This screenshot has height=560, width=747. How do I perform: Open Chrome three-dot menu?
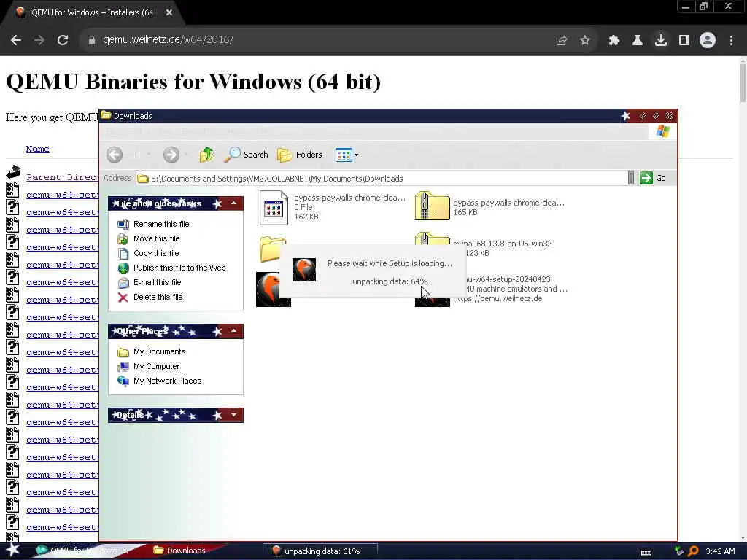(731, 41)
